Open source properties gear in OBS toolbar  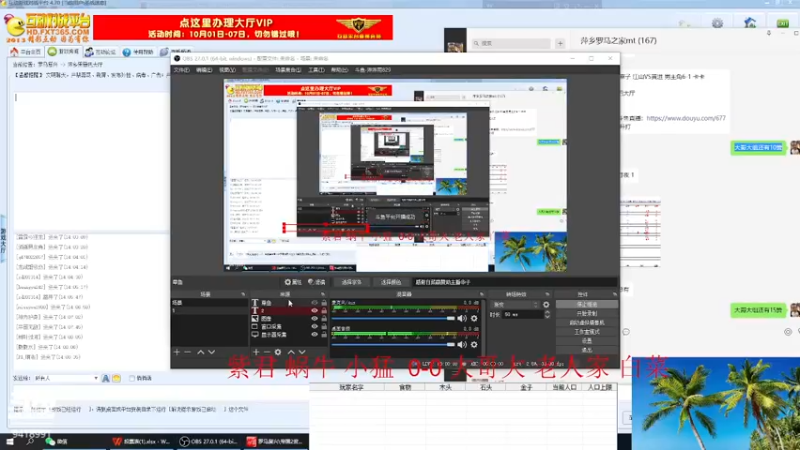click(293, 282)
